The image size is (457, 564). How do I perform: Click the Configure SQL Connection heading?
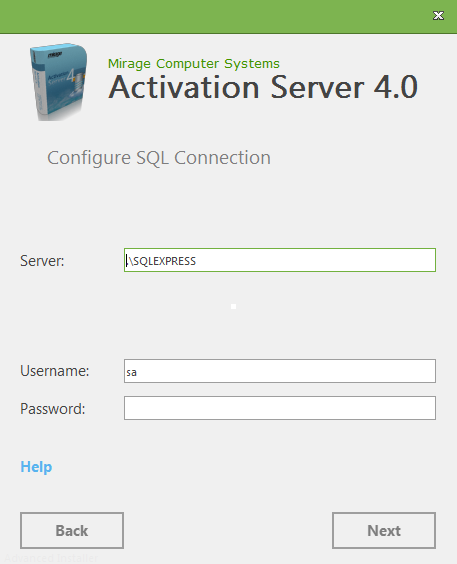coord(159,158)
